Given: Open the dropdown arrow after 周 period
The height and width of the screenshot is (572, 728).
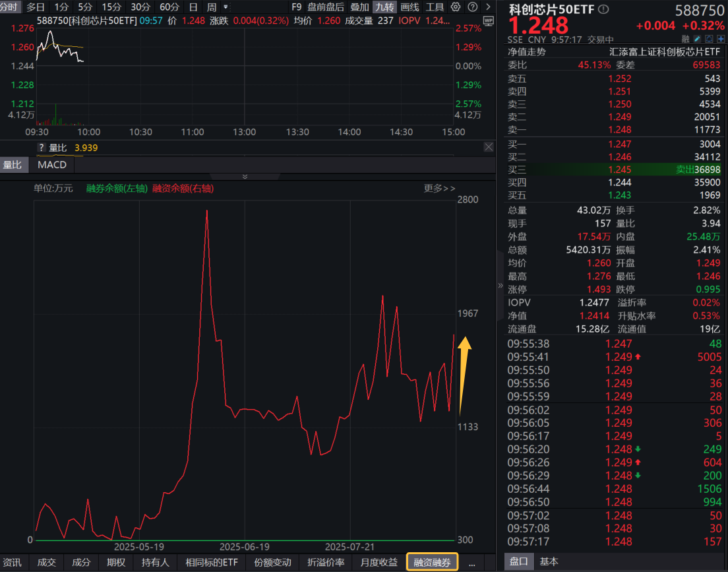Looking at the screenshot, I should pyautogui.click(x=226, y=7).
